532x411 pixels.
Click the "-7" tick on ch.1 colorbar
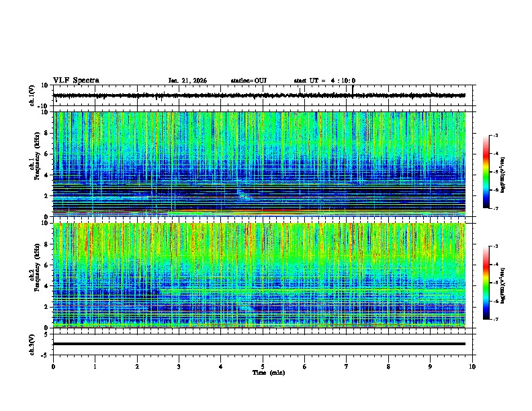495,208
